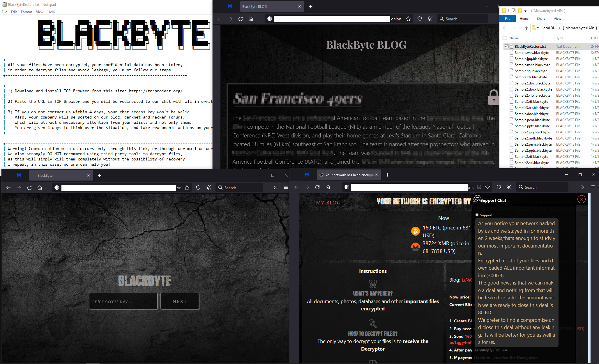Click properties checkmark icon in Explorer title
The height and width of the screenshot is (364, 599).
click(x=513, y=11)
